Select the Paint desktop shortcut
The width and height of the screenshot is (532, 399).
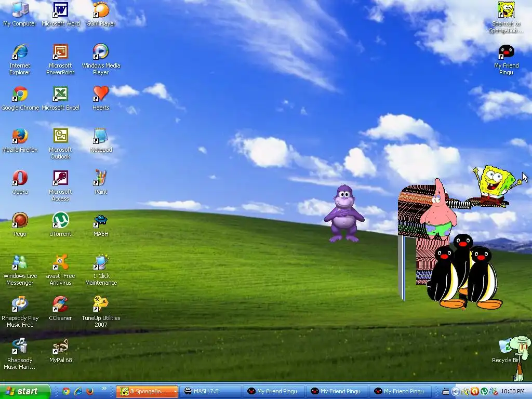click(101, 182)
